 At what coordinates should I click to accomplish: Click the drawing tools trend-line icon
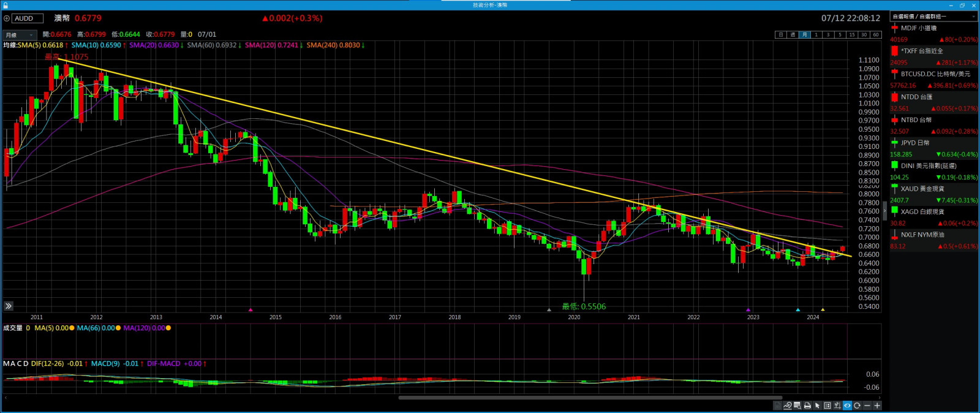788,406
